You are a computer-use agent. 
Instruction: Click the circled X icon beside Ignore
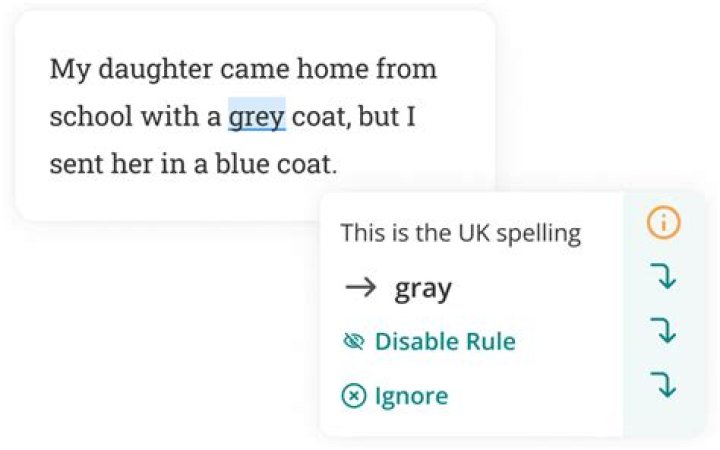(353, 396)
